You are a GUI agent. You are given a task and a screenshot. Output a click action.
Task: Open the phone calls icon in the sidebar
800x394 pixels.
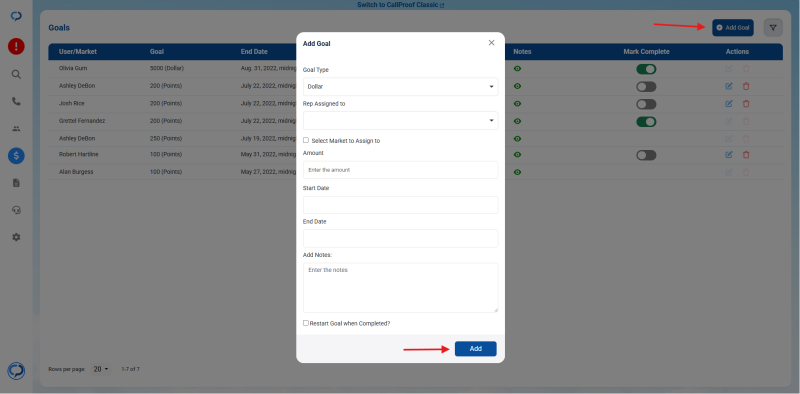coord(16,102)
